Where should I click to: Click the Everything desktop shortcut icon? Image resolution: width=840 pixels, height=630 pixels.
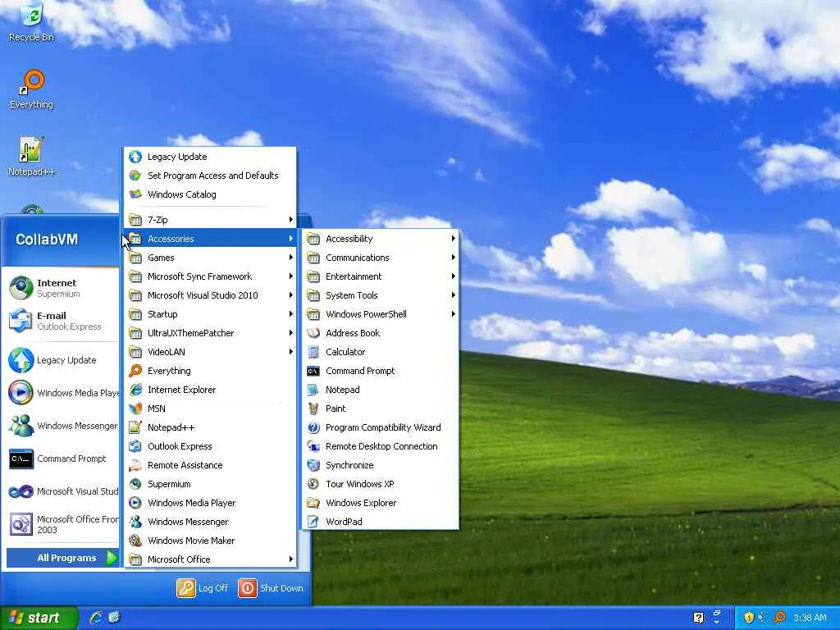[x=31, y=89]
